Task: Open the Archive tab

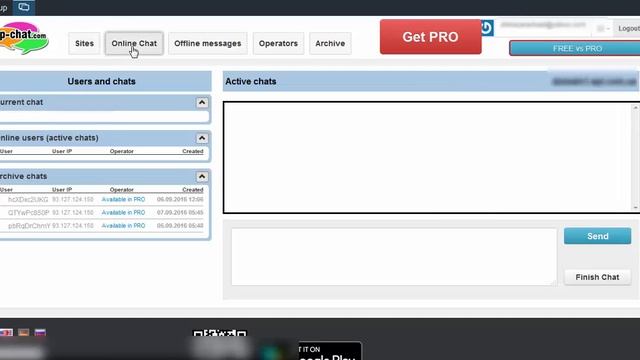Action: pos(330,43)
